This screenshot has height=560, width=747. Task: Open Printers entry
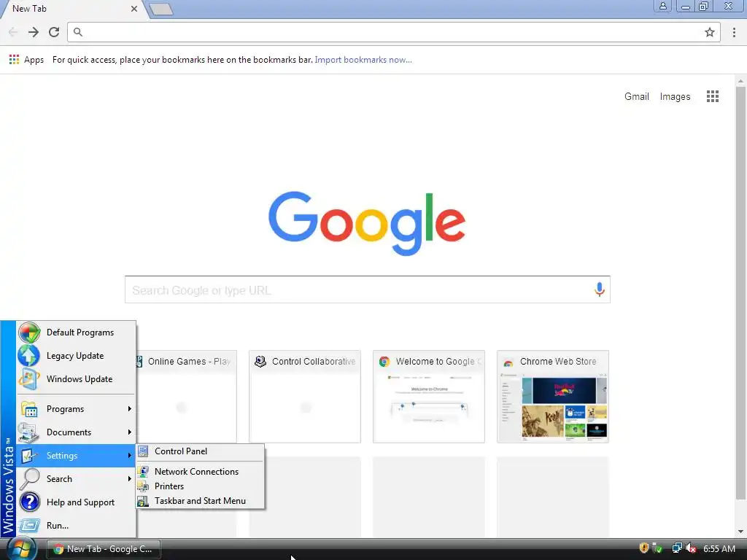[200, 486]
